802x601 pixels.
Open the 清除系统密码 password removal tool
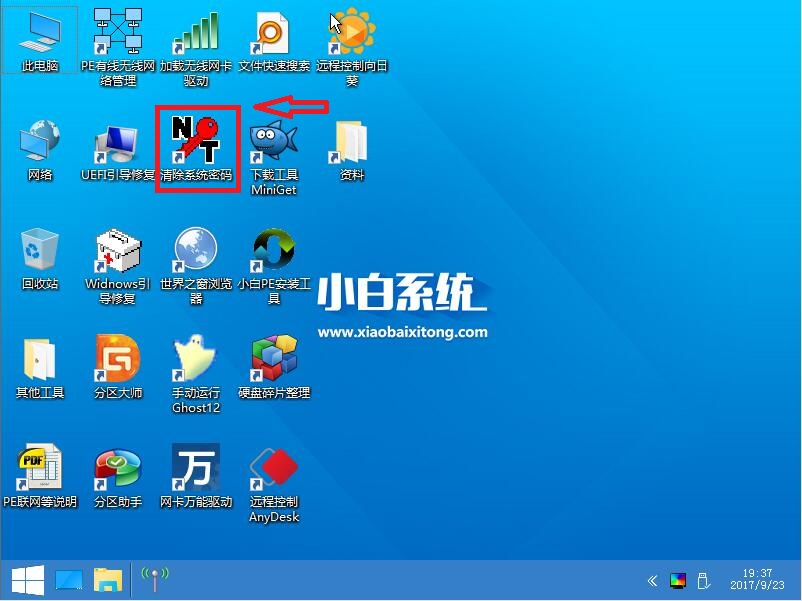click(x=196, y=140)
